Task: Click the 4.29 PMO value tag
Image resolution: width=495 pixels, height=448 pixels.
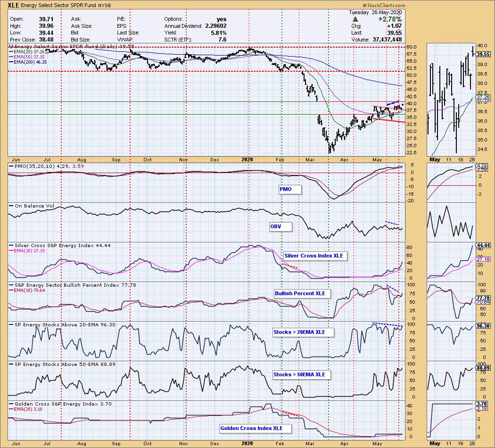Action: click(482, 166)
